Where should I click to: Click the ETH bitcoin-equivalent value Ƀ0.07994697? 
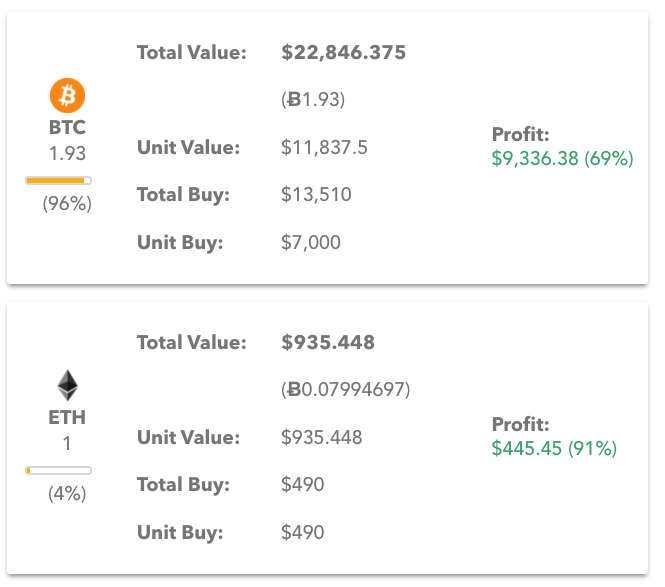tap(346, 389)
